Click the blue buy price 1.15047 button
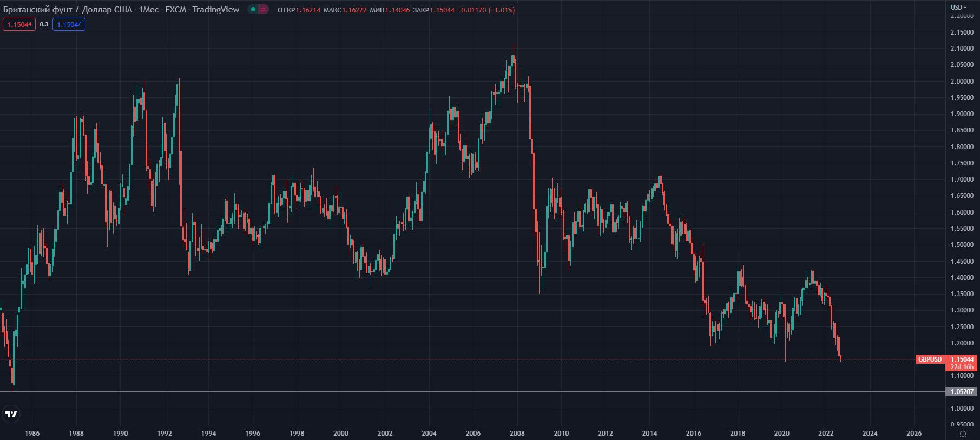This screenshot has width=980, height=440. coord(69,24)
